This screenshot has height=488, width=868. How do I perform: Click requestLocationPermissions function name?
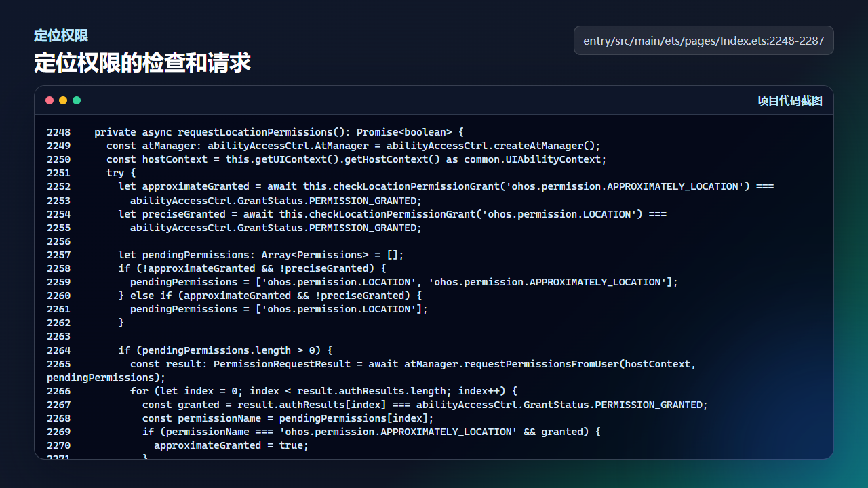tap(255, 132)
